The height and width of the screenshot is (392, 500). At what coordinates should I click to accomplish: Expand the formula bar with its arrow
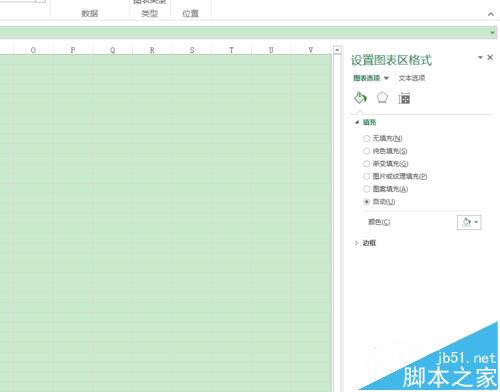point(492,32)
